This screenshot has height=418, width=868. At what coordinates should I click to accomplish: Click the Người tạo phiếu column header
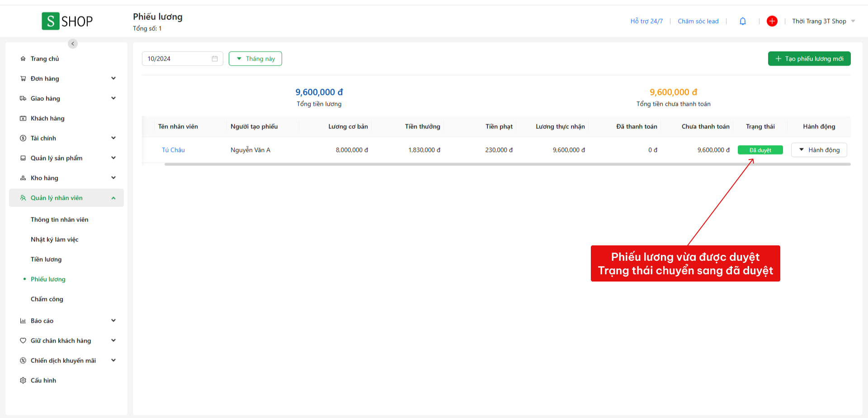pyautogui.click(x=254, y=127)
